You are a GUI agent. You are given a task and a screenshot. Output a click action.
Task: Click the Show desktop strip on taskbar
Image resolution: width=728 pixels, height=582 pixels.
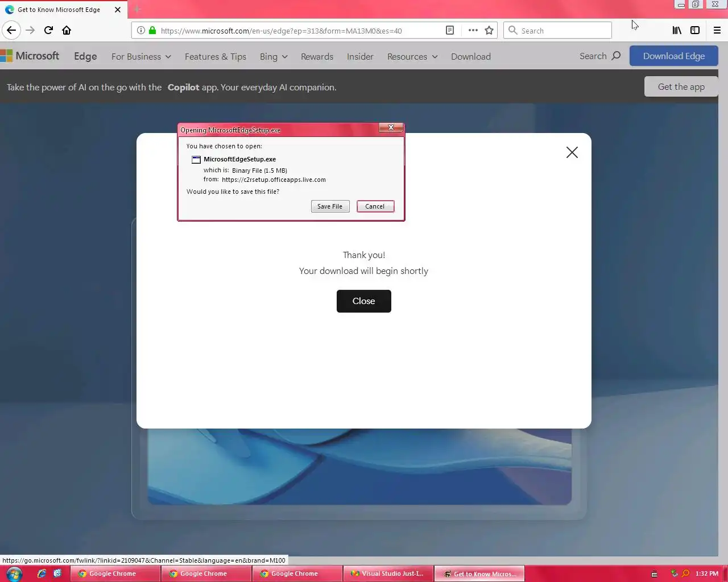725,573
